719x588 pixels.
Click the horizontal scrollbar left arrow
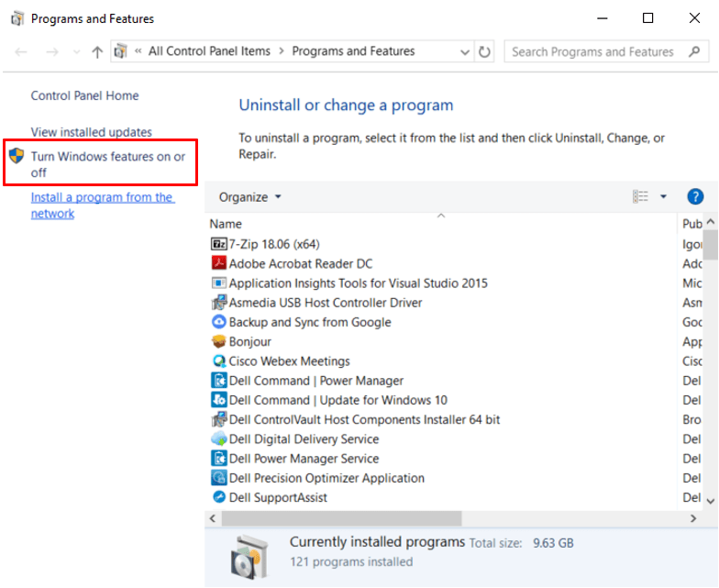tap(213, 518)
